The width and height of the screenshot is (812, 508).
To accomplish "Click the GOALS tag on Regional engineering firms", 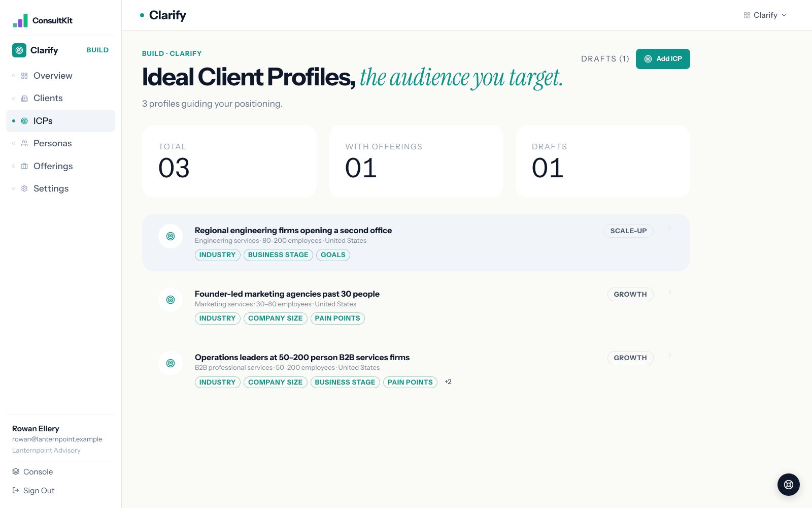I will (333, 255).
